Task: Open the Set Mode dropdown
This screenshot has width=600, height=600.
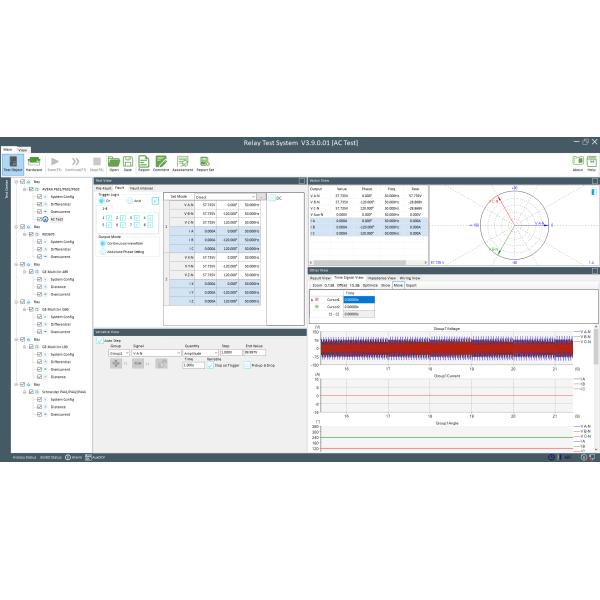Action: (x=227, y=197)
